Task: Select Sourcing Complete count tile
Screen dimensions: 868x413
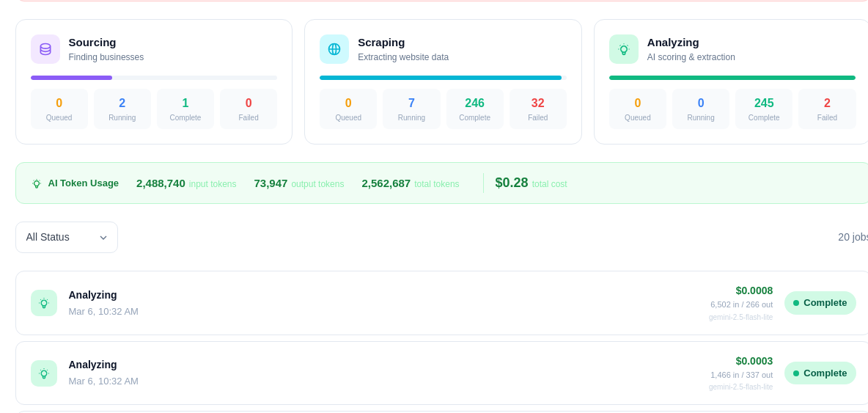Action: [185, 109]
